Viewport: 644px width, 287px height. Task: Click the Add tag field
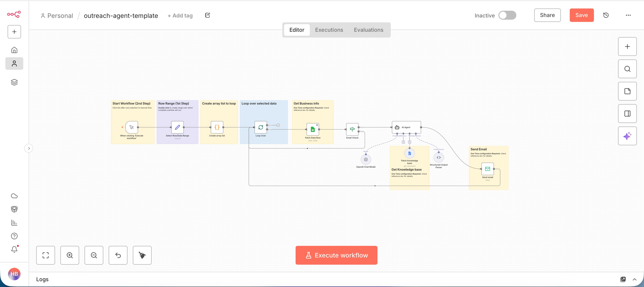[x=180, y=15]
